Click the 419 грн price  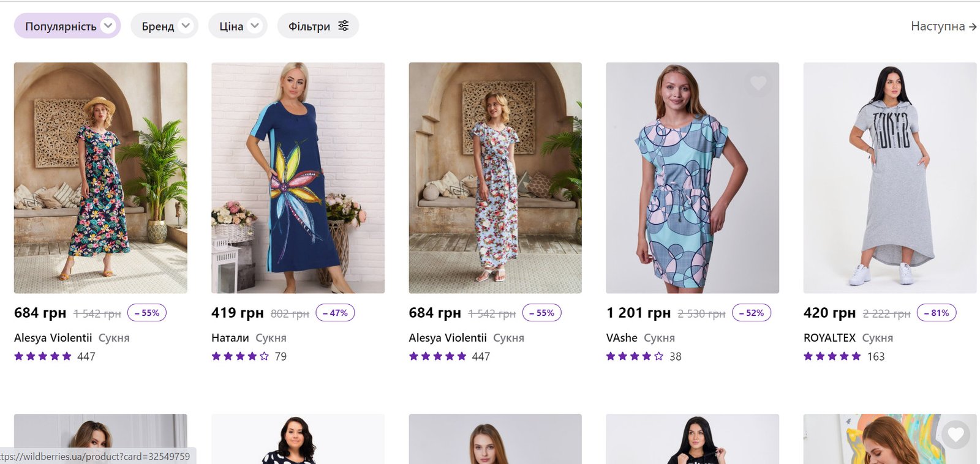point(237,313)
